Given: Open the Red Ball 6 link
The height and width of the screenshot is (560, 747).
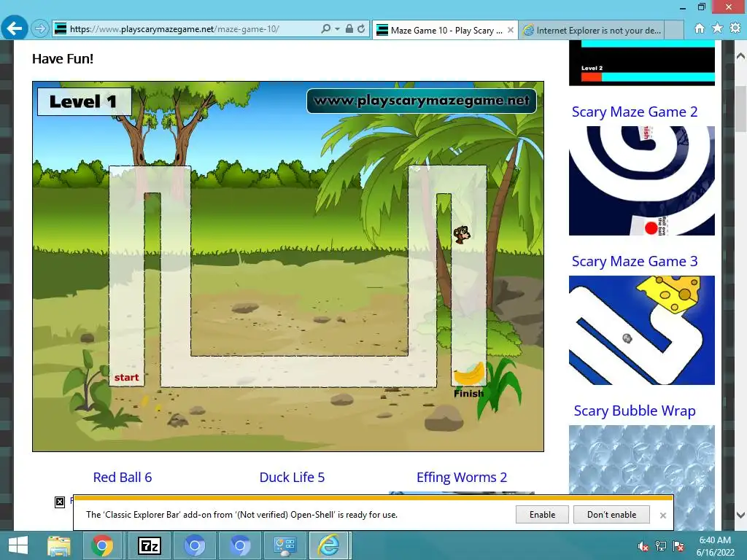Looking at the screenshot, I should (123, 477).
